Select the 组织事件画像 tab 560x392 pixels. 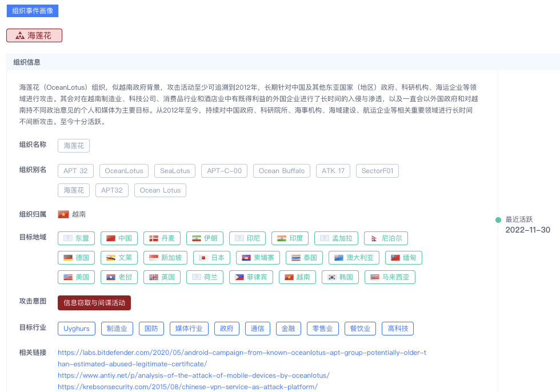32,11
